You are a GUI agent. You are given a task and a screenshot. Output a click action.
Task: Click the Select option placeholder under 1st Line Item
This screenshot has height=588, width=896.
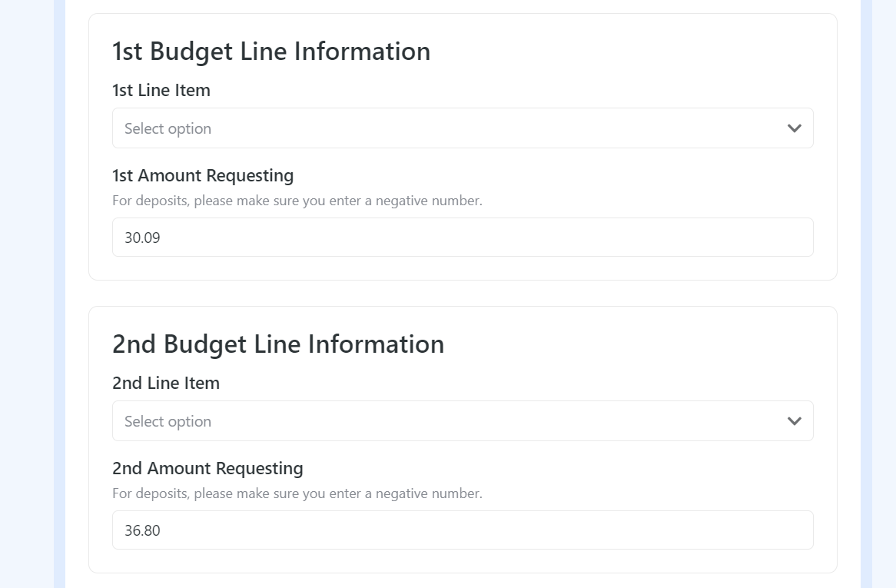168,128
